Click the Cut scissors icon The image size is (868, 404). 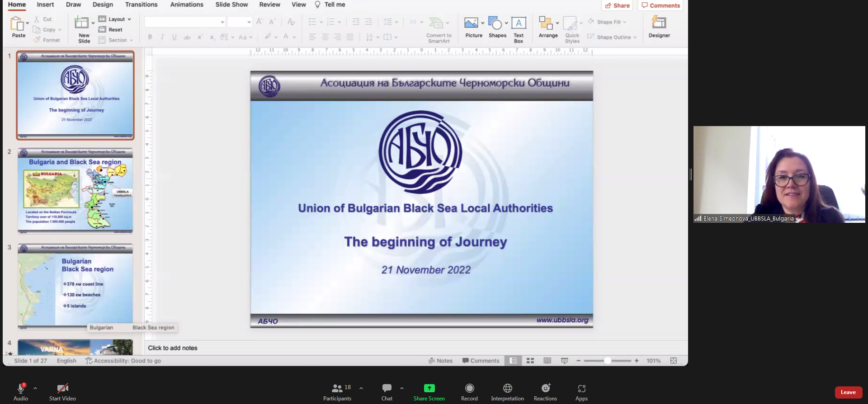pos(37,19)
